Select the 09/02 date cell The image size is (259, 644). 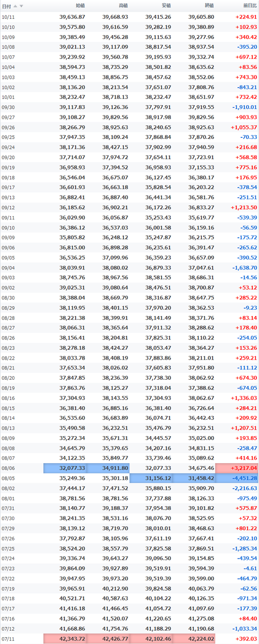8,288
